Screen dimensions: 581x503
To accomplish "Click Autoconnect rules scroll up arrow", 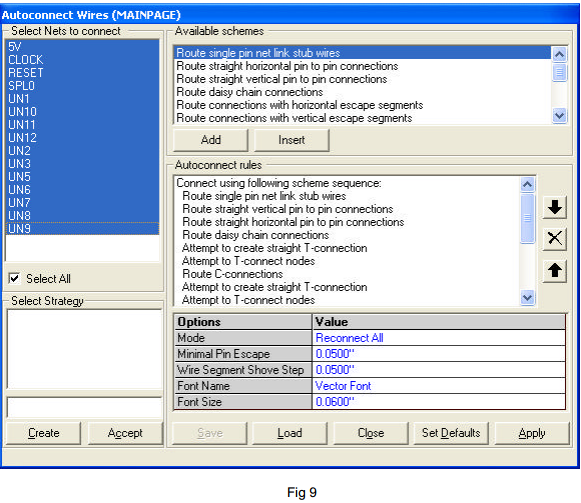I will pyautogui.click(x=527, y=184).
